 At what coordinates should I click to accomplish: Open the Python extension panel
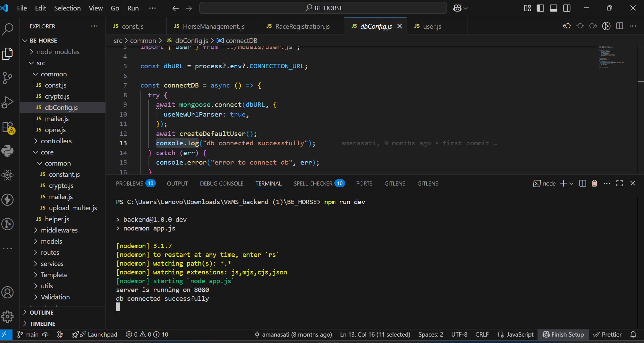[7, 151]
